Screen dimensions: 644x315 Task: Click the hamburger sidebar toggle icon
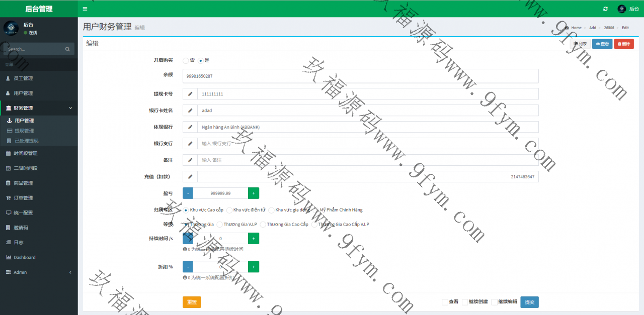[85, 9]
